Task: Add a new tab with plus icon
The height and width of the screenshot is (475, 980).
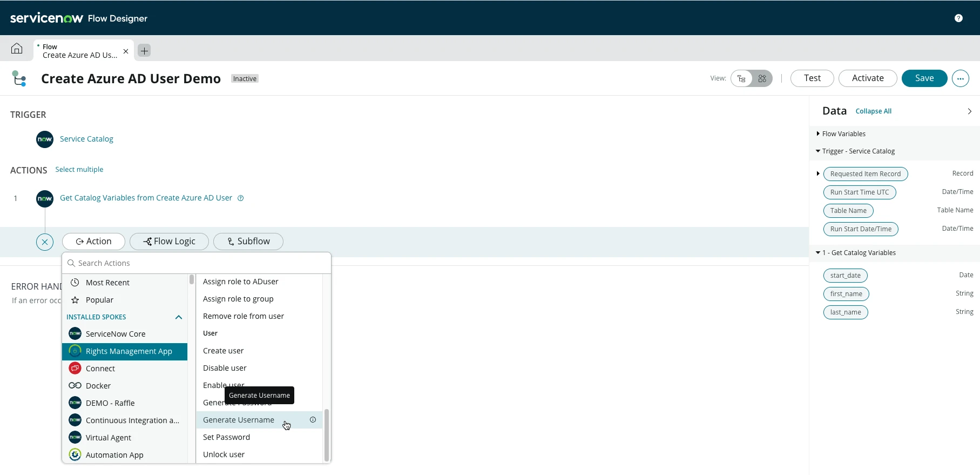Action: [x=144, y=51]
